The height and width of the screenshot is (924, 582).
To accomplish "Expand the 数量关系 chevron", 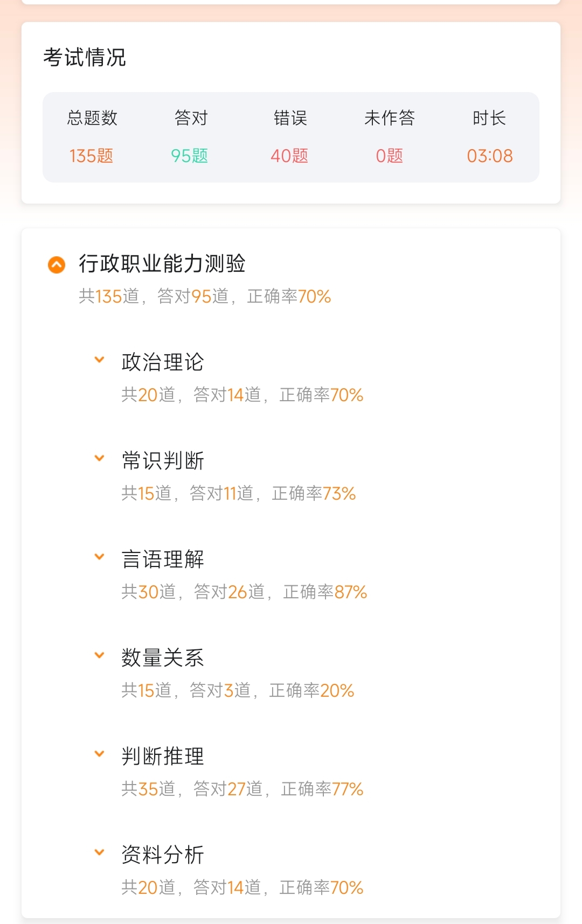I will [99, 655].
